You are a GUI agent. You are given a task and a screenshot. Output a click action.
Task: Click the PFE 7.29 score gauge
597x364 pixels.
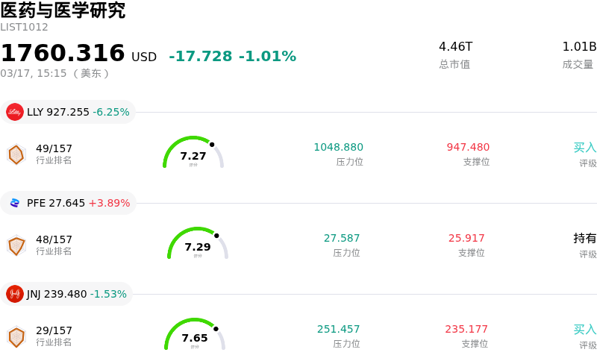click(198, 245)
